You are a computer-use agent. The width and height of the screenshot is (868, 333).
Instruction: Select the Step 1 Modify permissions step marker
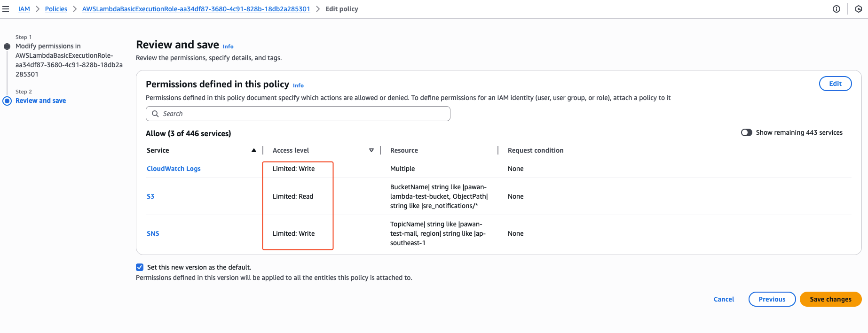coord(7,46)
